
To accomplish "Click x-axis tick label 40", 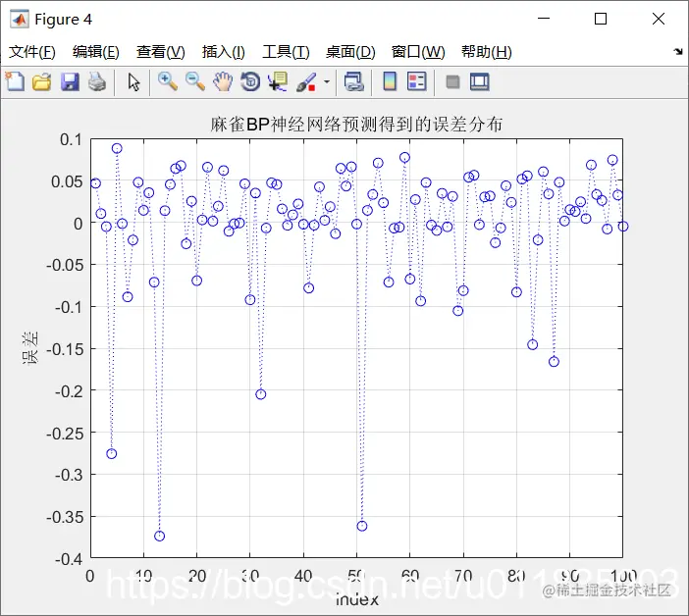I will pyautogui.click(x=303, y=576).
